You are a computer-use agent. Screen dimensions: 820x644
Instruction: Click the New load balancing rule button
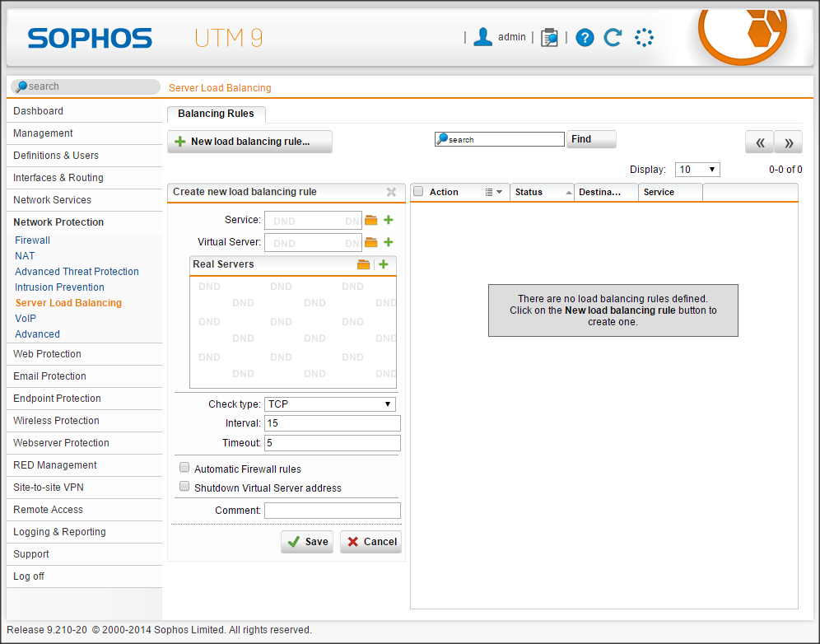point(249,142)
